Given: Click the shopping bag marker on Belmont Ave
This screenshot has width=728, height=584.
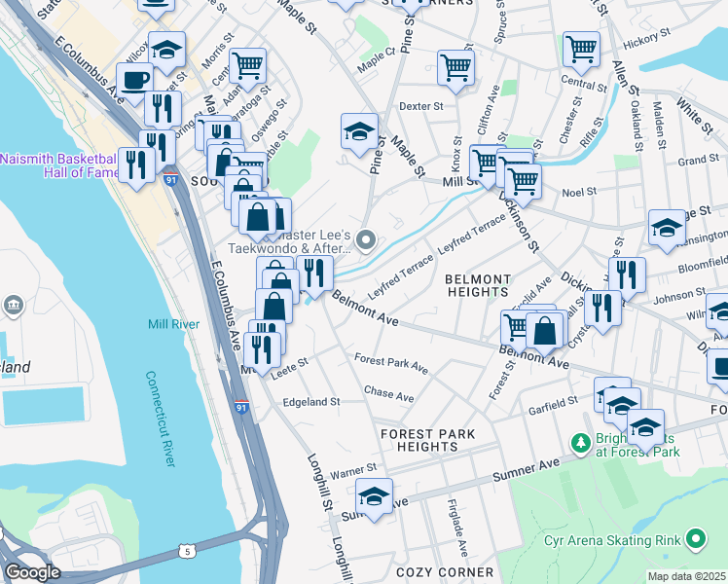Looking at the screenshot, I should tap(544, 332).
